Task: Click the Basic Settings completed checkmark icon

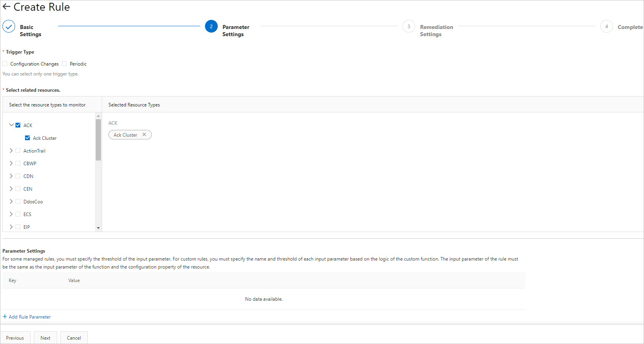Action: [9, 27]
